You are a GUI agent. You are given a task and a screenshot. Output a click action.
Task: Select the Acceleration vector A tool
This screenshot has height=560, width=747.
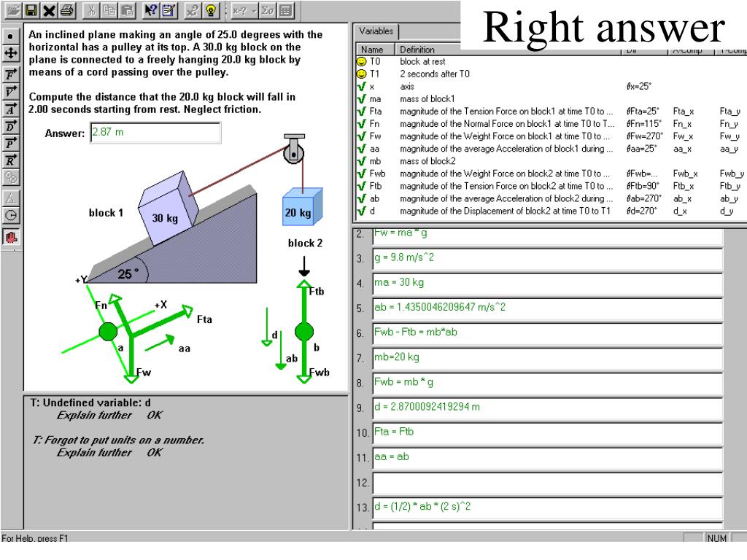10,109
